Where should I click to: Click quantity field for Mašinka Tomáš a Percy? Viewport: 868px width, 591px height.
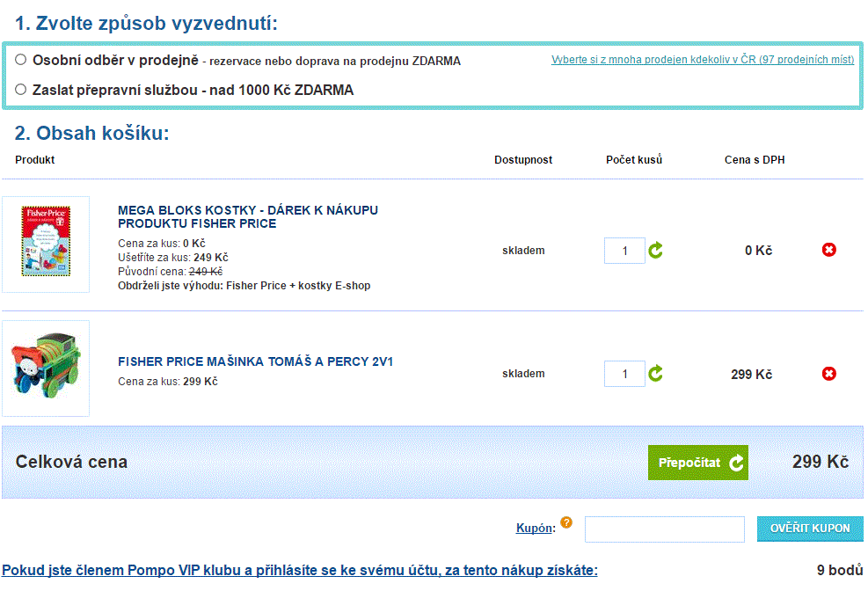pyautogui.click(x=624, y=374)
